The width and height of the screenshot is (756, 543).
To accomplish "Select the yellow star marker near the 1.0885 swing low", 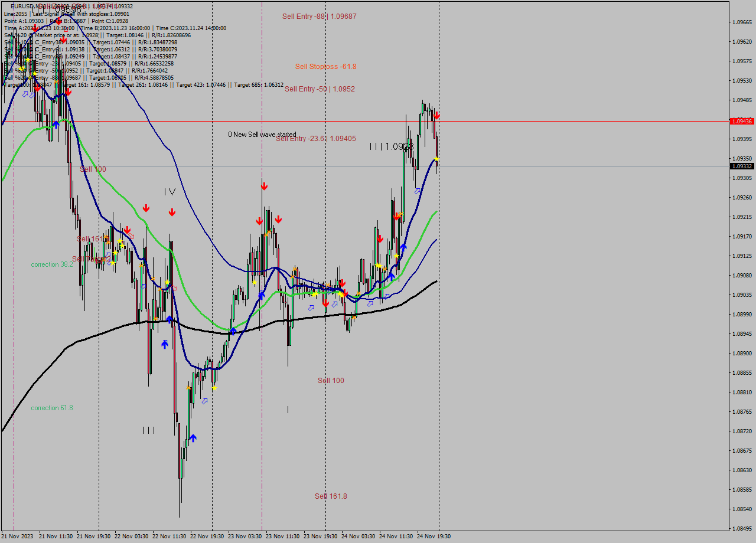I will click(214, 388).
